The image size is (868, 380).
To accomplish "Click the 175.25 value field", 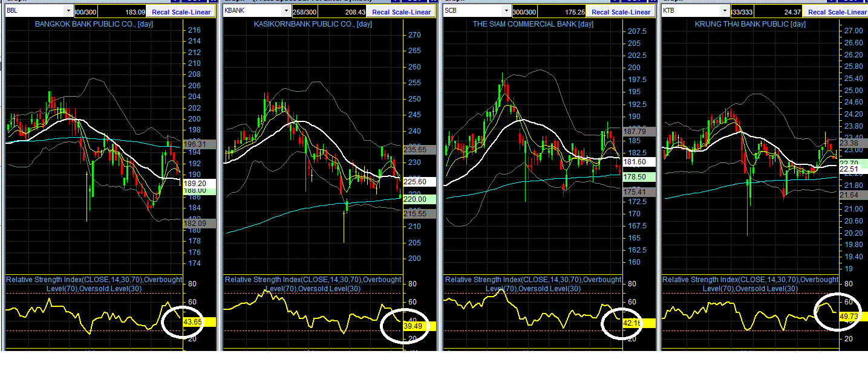I will tap(562, 11).
